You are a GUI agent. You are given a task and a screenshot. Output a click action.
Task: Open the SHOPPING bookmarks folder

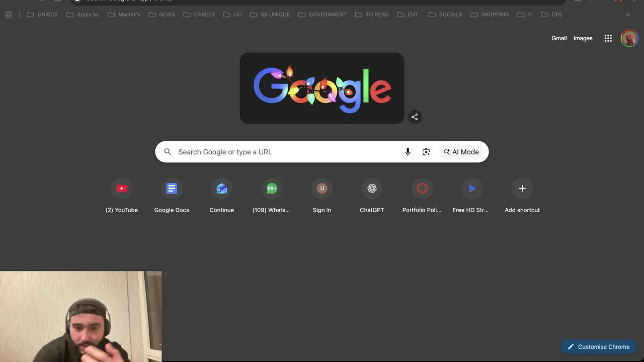(490, 15)
